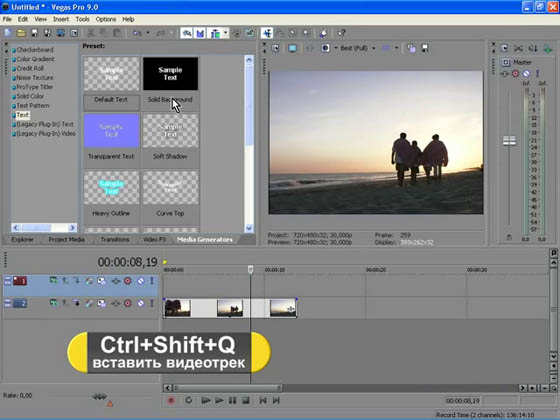Open the Insert menu

(61, 19)
